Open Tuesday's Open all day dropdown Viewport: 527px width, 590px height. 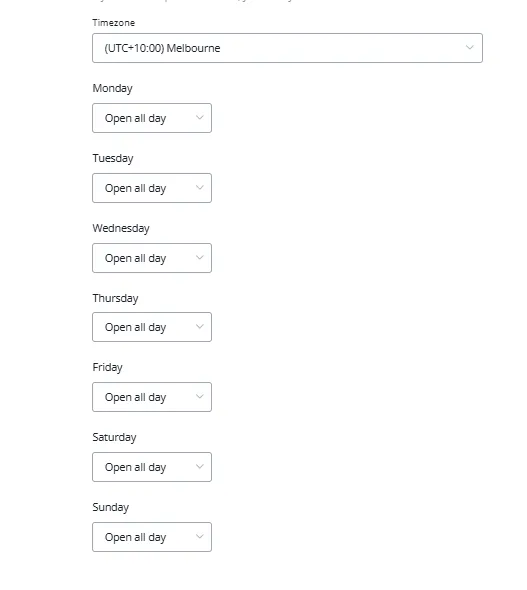pos(152,188)
